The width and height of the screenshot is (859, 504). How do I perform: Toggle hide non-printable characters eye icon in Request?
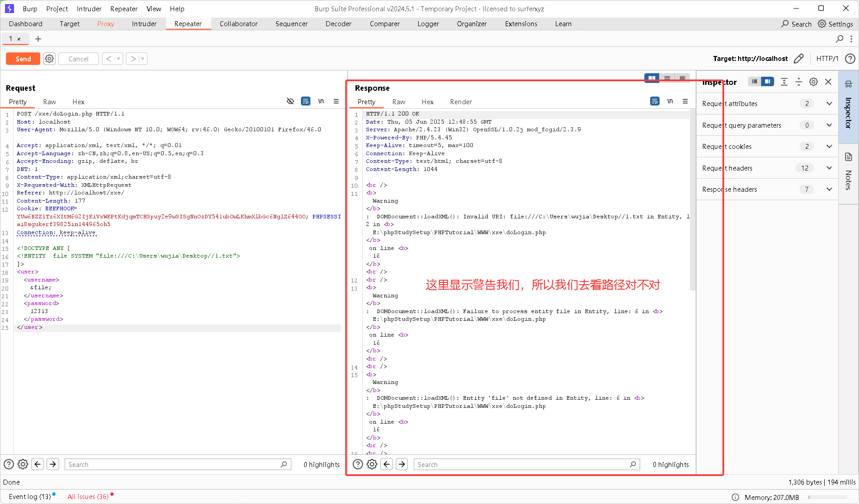tap(291, 101)
